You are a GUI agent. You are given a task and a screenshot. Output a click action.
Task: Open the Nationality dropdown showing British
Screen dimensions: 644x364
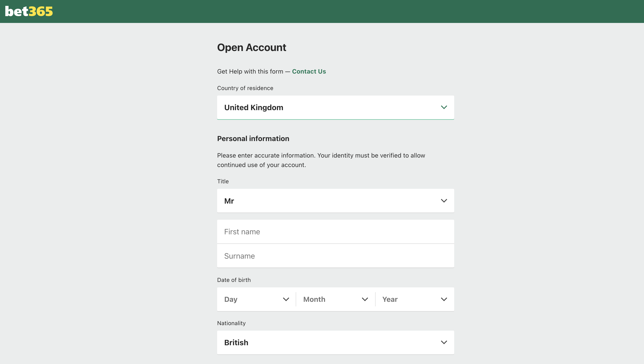(335, 343)
